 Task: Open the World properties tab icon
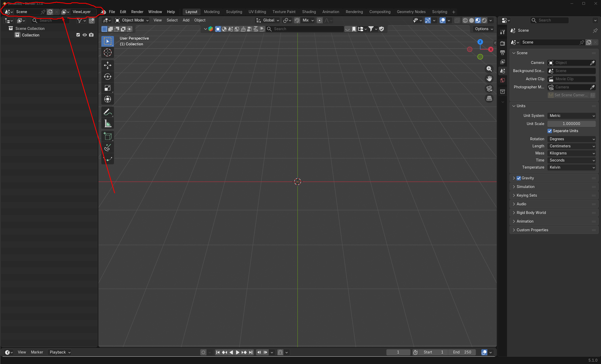[503, 80]
